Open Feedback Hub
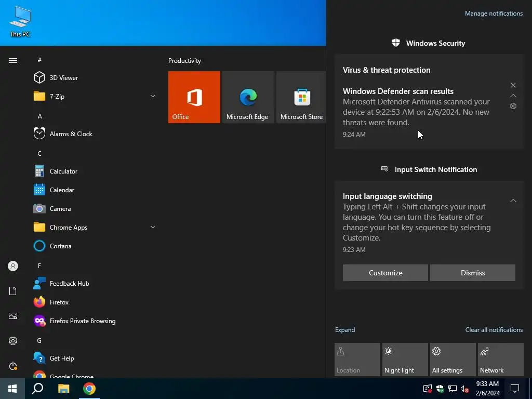The height and width of the screenshot is (399, 532). (x=95, y=283)
